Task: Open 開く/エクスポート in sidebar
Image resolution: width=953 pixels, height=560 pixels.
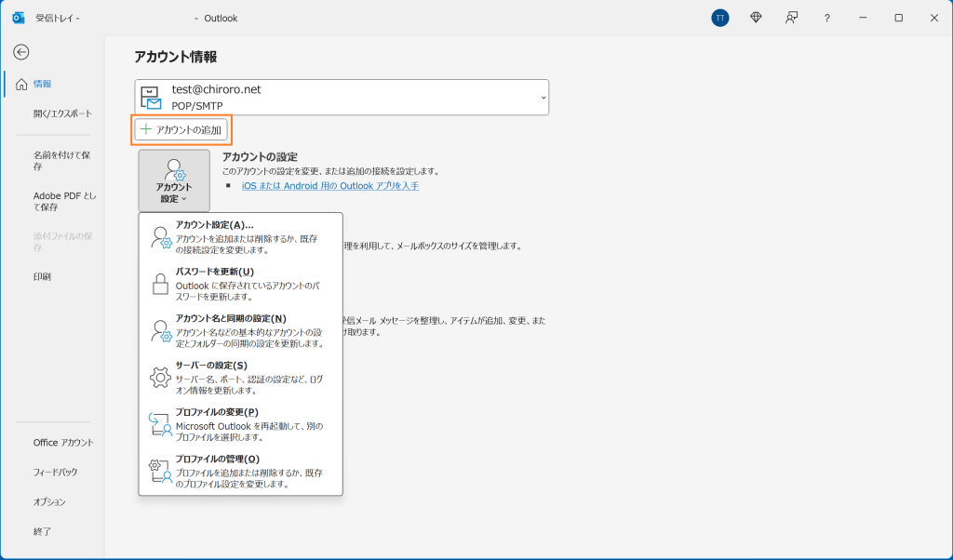Action: click(x=62, y=113)
